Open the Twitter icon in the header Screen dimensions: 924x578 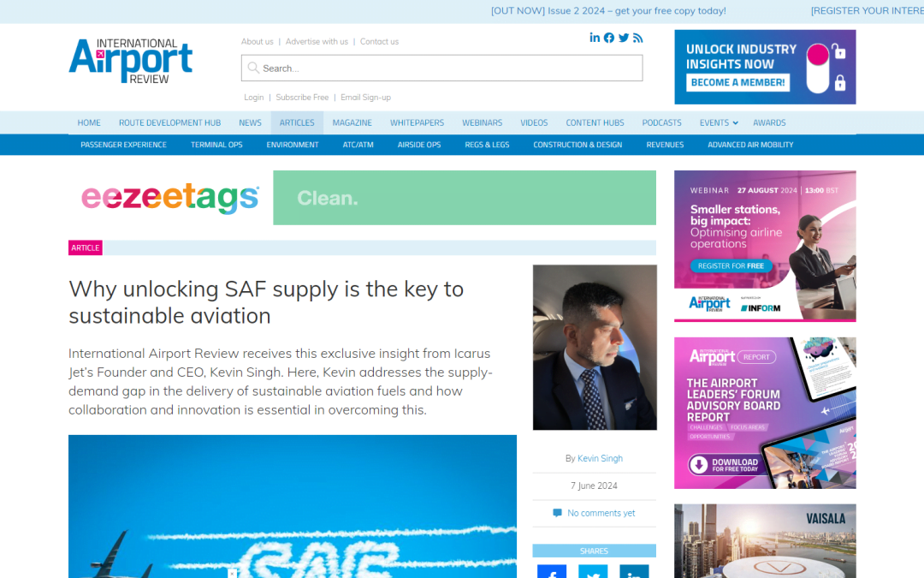(x=624, y=38)
